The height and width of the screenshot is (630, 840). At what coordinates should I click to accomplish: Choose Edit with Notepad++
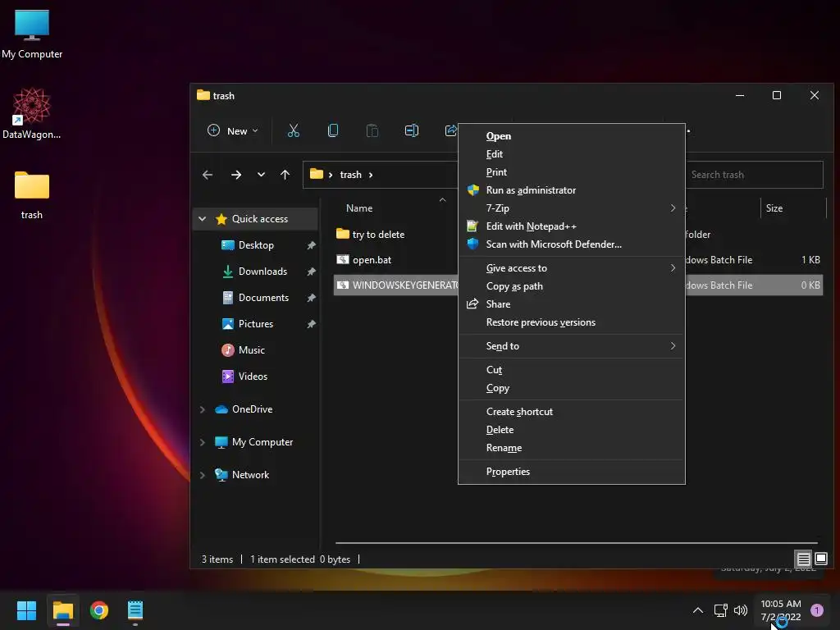[572, 226]
